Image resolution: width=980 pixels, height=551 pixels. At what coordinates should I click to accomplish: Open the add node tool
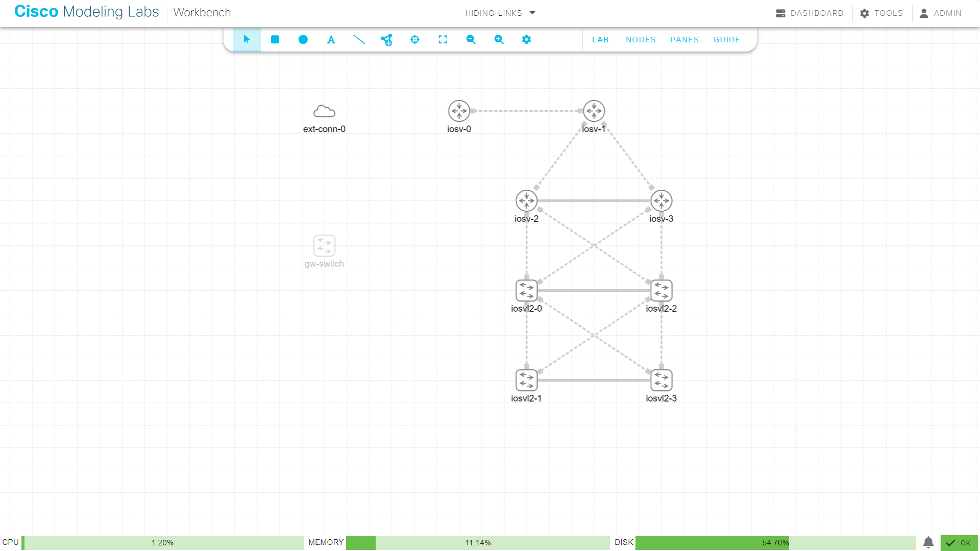pyautogui.click(x=387, y=39)
